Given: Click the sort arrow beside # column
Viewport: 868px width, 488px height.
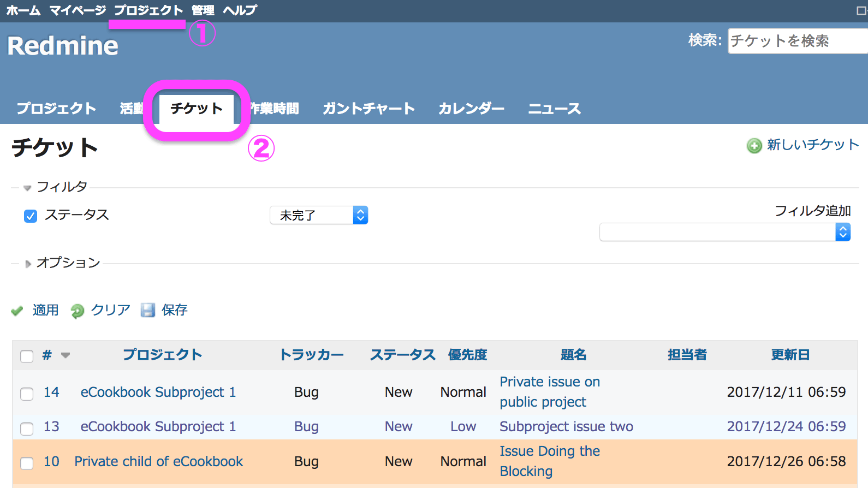Looking at the screenshot, I should pyautogui.click(x=66, y=355).
